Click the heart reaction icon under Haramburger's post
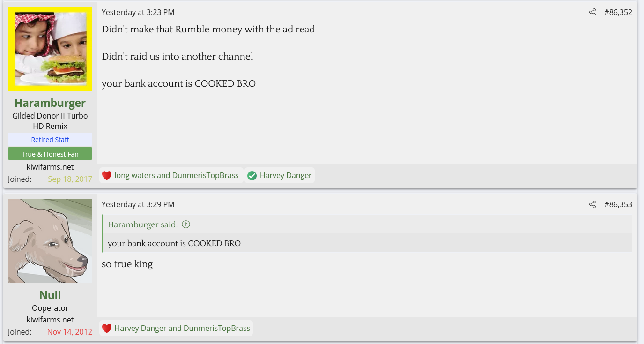This screenshot has height=344, width=644. pyautogui.click(x=107, y=176)
